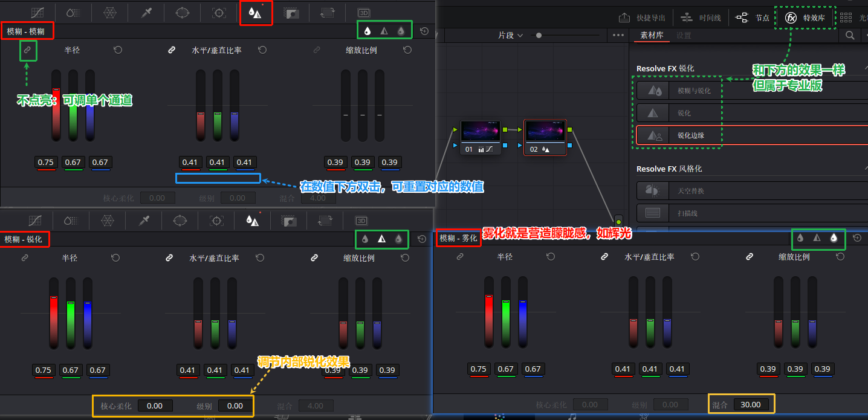Select the Qualifier eyedropper above the 模糊 - 锐化 panel
This screenshot has width=868, height=420.
pos(144,221)
